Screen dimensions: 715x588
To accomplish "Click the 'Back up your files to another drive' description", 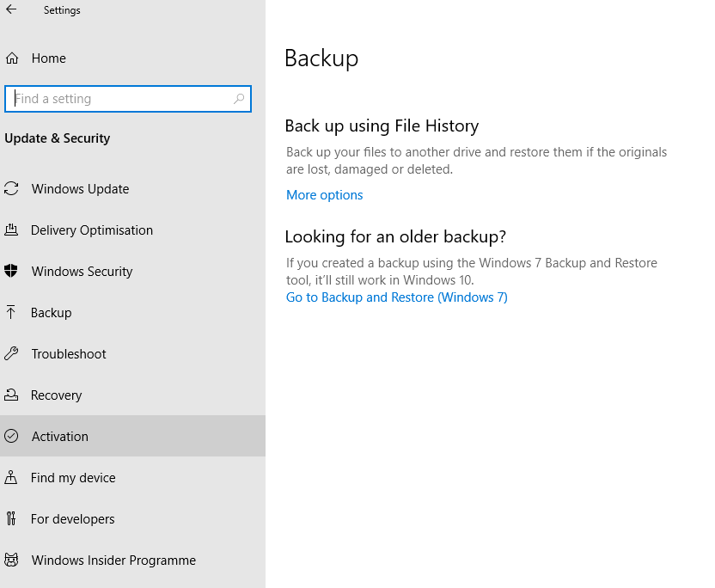I will [476, 161].
